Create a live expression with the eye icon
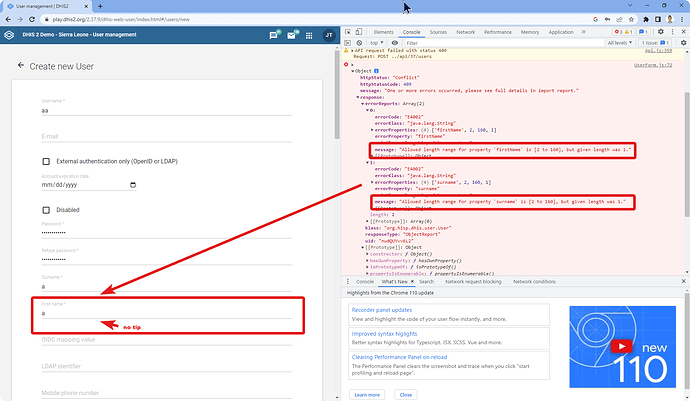This screenshot has width=690, height=401. point(395,43)
